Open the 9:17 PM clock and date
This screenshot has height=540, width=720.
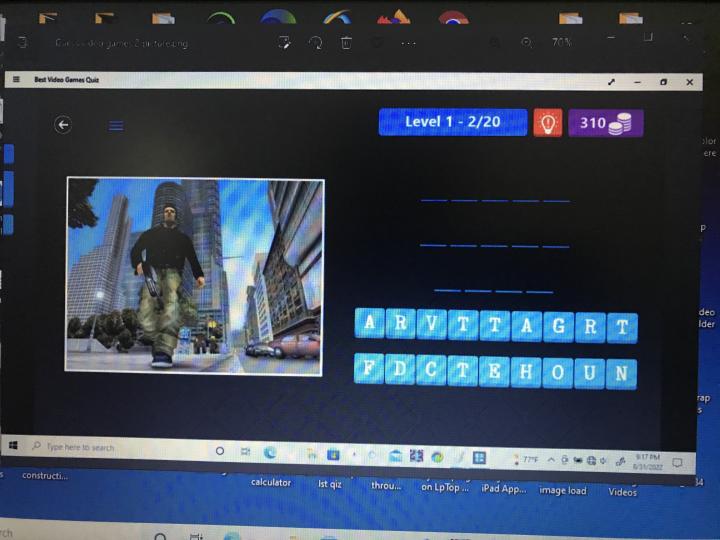648,461
